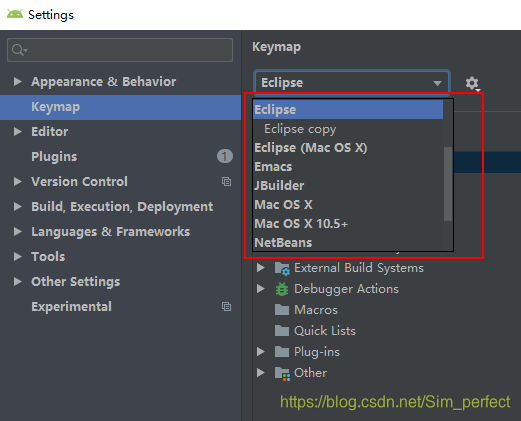Select the Appearance & Behavior label
The height and width of the screenshot is (421, 521).
click(104, 82)
